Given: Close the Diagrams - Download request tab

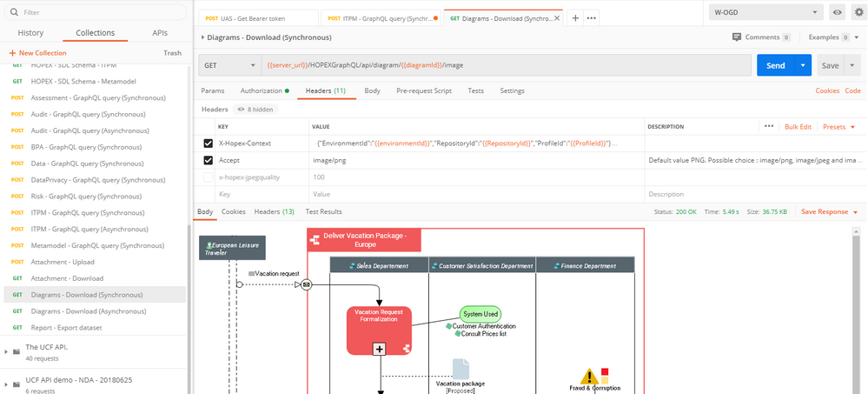Looking at the screenshot, I should click(557, 17).
